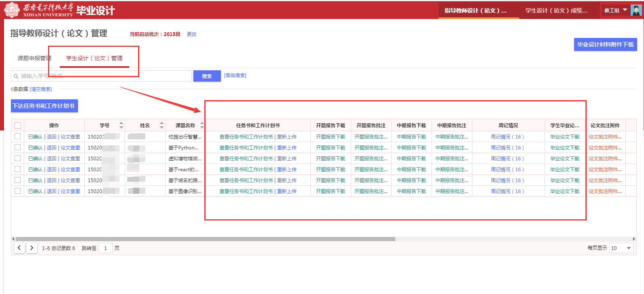This screenshot has height=294, width=644.
Task: Open 学生设计(论文)成绩 top navigation tab
Action: tap(556, 10)
